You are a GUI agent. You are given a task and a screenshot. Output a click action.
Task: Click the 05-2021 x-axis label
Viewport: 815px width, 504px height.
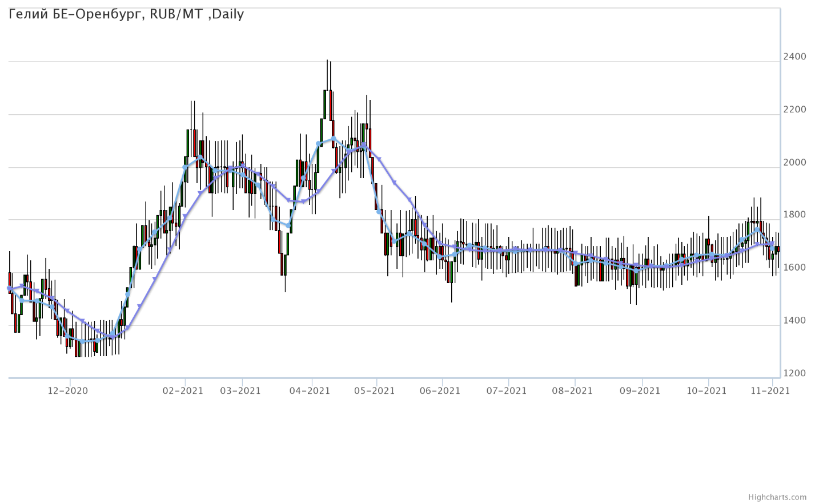pos(375,390)
